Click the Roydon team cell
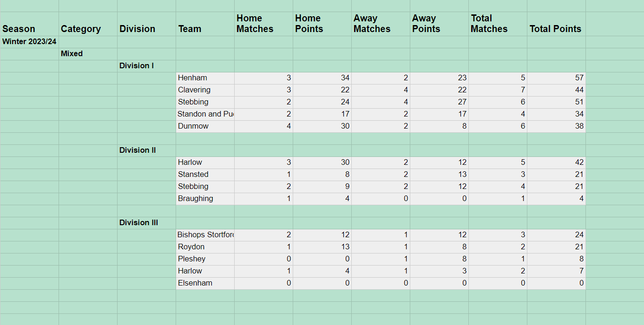The width and height of the screenshot is (644, 325). click(x=205, y=247)
